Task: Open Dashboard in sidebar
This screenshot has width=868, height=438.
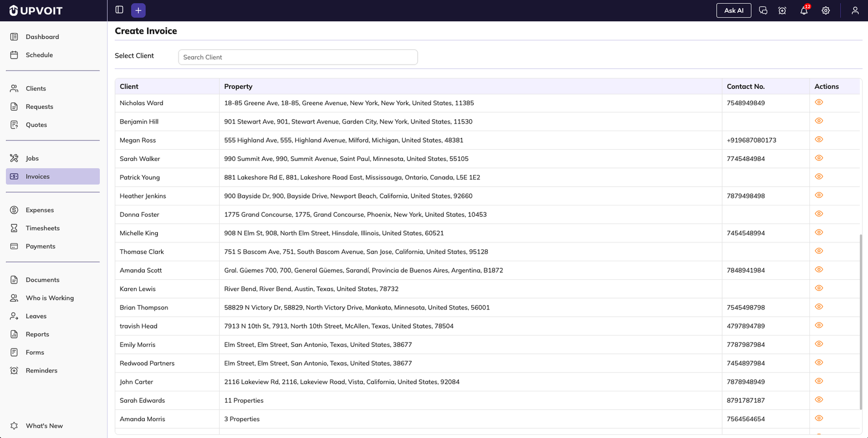Action: (53, 37)
